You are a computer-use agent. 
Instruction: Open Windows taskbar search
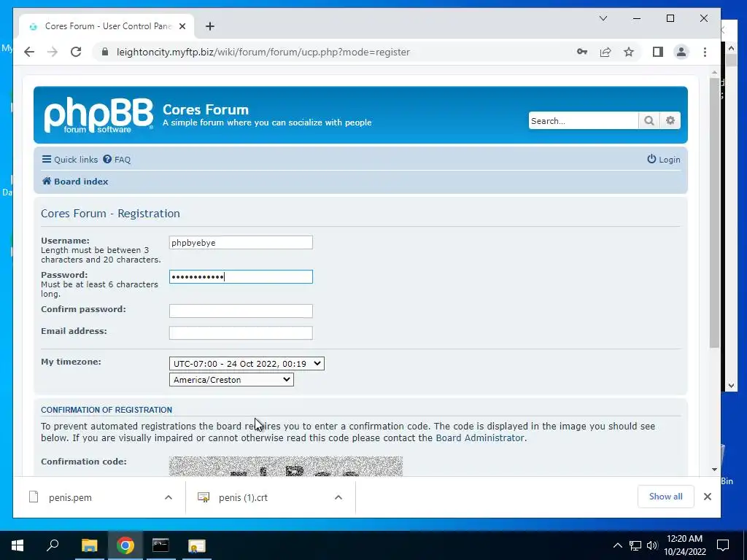(53, 545)
